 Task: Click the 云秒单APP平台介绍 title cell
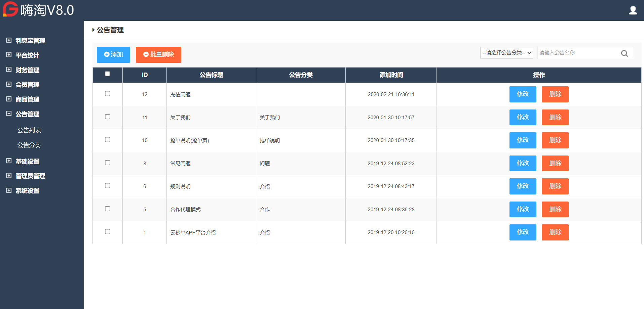[x=212, y=232]
